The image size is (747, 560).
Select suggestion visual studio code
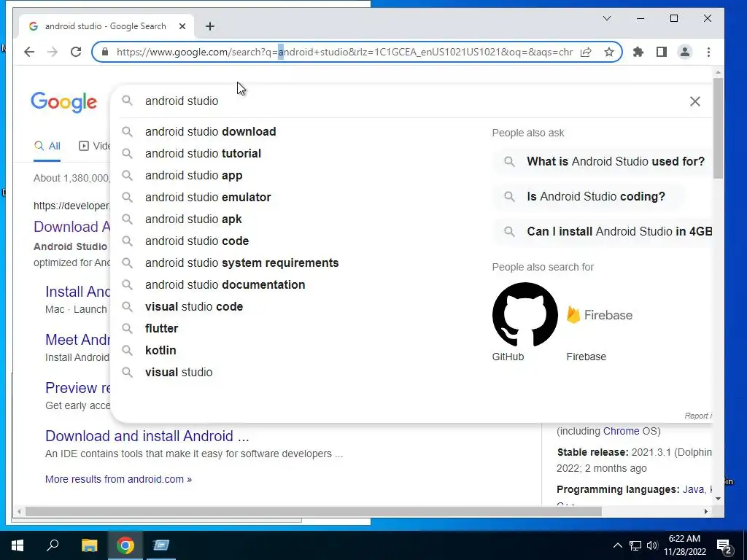[x=194, y=307]
